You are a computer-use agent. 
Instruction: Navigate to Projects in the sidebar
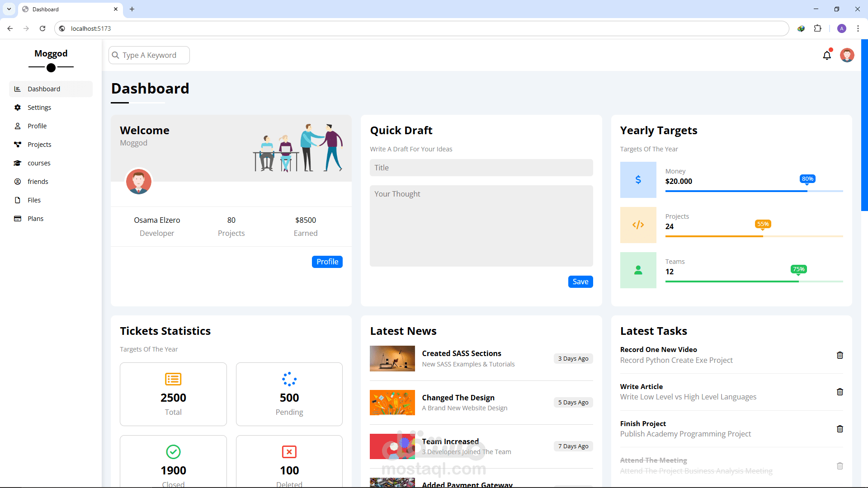click(51, 145)
